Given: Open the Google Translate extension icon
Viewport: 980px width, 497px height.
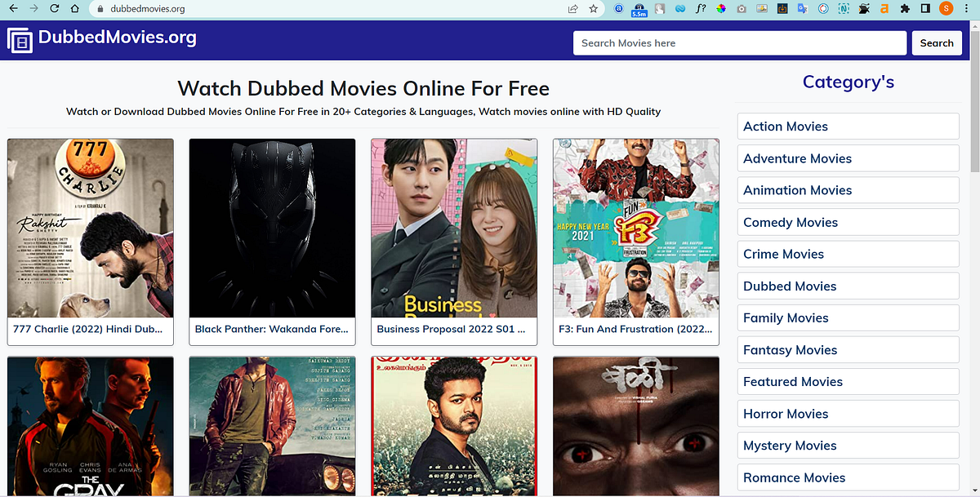Looking at the screenshot, I should coord(803,9).
